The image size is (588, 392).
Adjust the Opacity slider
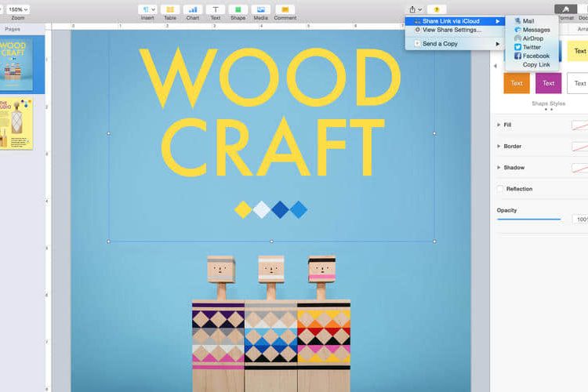pyautogui.click(x=529, y=220)
